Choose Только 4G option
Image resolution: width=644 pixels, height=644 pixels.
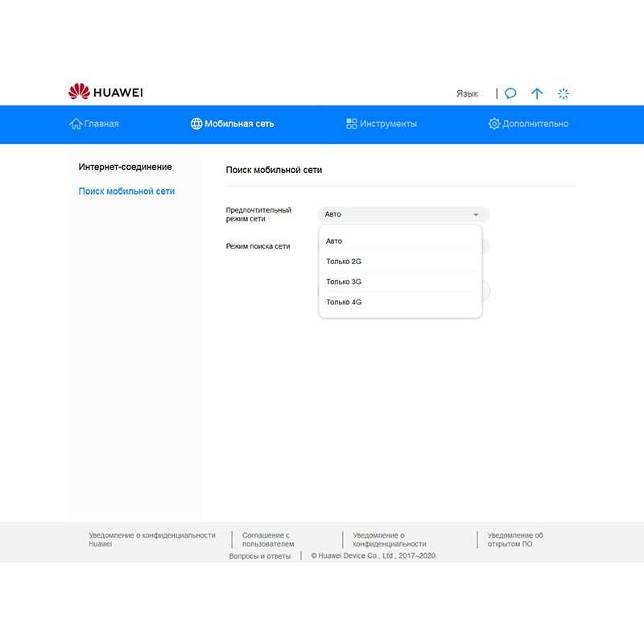pyautogui.click(x=344, y=302)
